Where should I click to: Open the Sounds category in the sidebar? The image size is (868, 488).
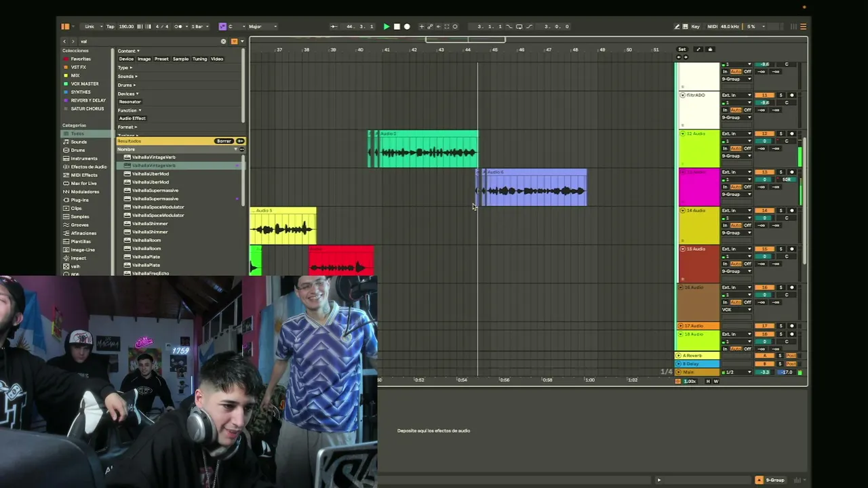(79, 142)
